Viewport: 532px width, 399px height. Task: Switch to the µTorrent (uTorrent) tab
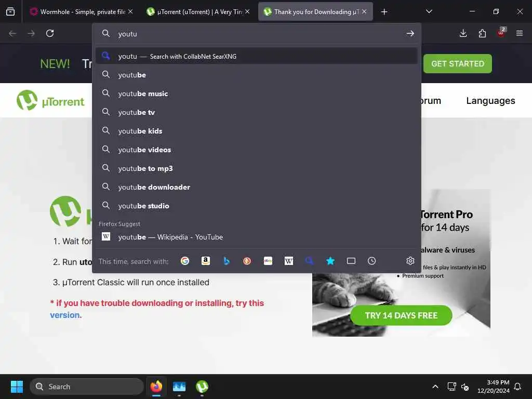(x=198, y=12)
